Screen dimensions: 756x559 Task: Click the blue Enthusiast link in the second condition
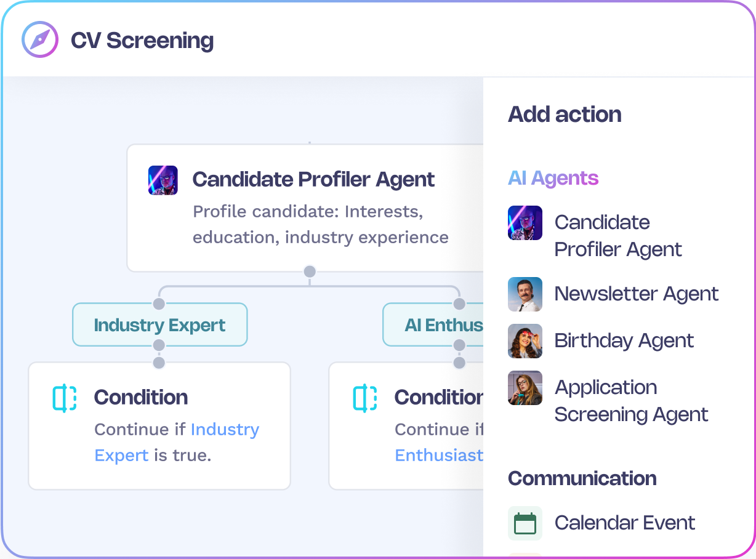click(438, 456)
